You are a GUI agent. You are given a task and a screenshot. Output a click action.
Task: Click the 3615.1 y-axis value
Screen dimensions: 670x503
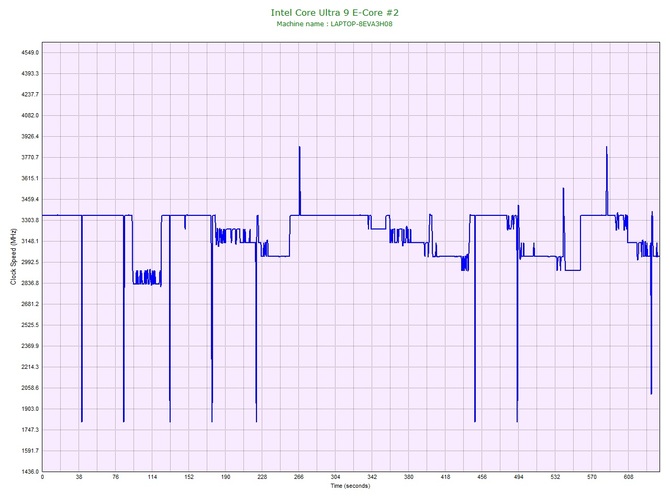(30, 178)
